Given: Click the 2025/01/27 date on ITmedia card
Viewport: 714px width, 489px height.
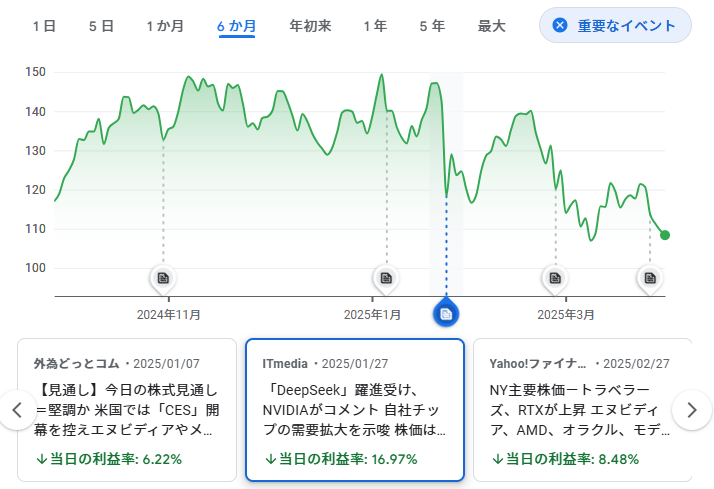Looking at the screenshot, I should [x=355, y=364].
